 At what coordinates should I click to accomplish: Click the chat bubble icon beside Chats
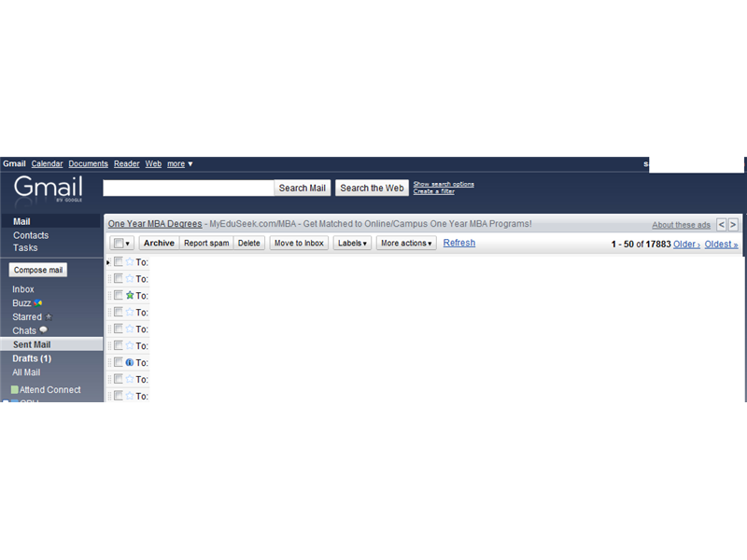tap(43, 330)
